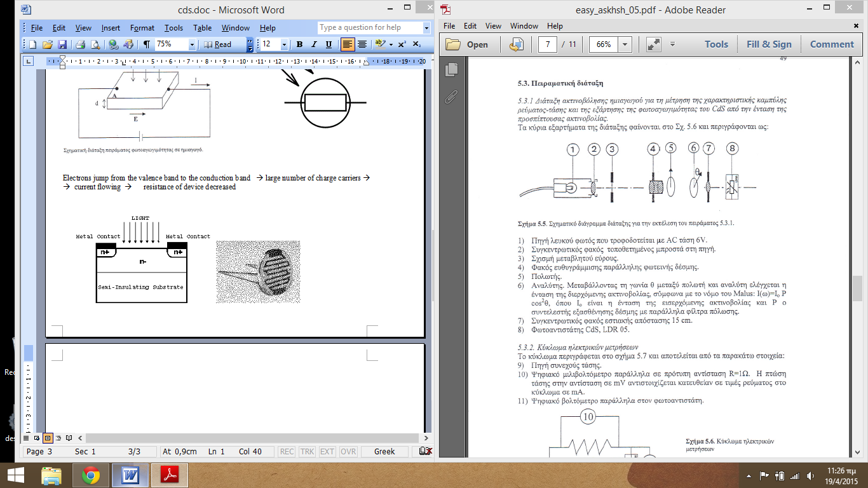Screen dimensions: 868x488
Task: Create a new blank document in Word
Action: [32, 44]
